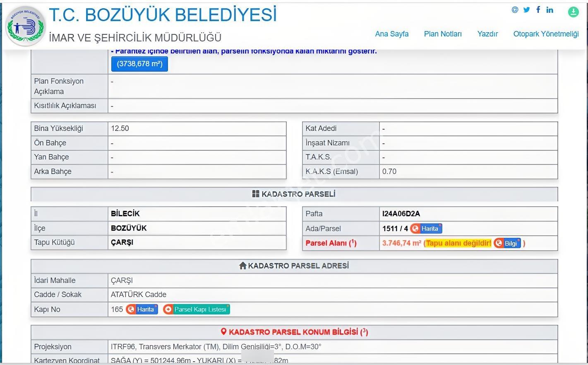This screenshot has height=365, width=588.
Task: Click the Kapı No number 165
Action: coord(117,309)
